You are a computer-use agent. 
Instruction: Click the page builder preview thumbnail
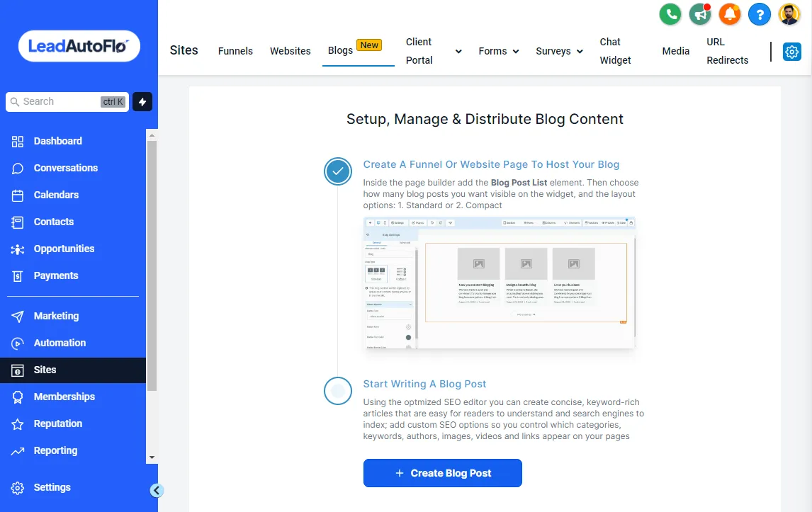500,283
